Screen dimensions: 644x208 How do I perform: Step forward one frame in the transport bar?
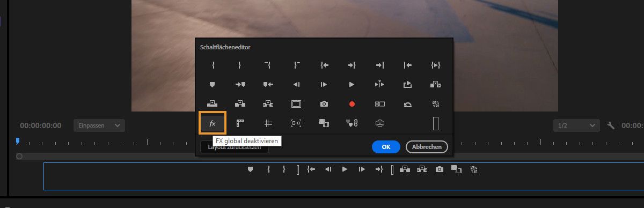[x=362, y=169]
